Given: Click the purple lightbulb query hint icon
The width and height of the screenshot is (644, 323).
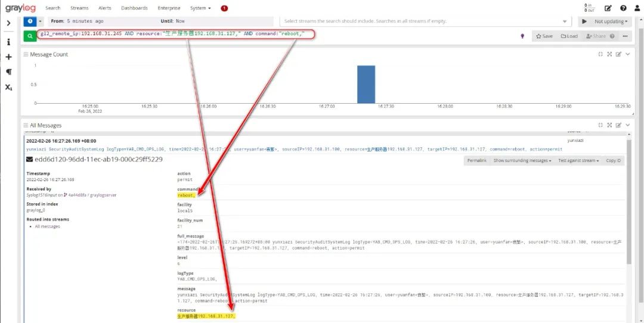Looking at the screenshot, I should point(522,36).
